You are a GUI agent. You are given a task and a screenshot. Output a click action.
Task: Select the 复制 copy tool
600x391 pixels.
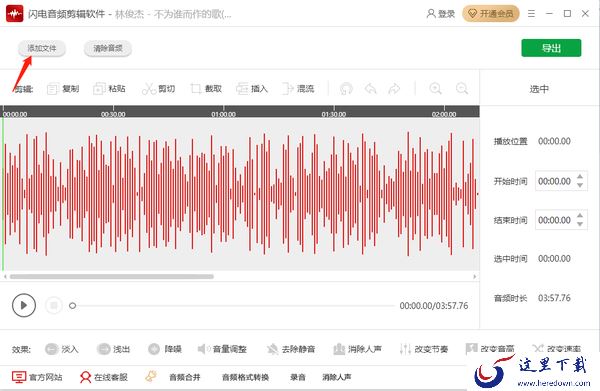click(63, 89)
